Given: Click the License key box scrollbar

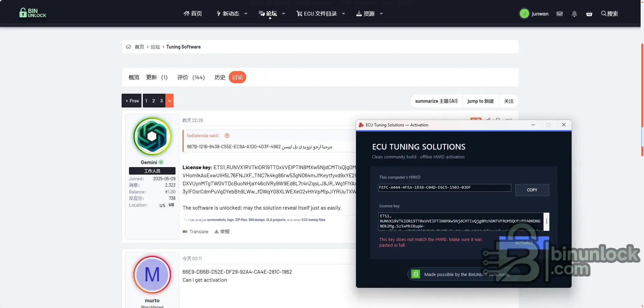Looking at the screenshot, I should (547, 222).
